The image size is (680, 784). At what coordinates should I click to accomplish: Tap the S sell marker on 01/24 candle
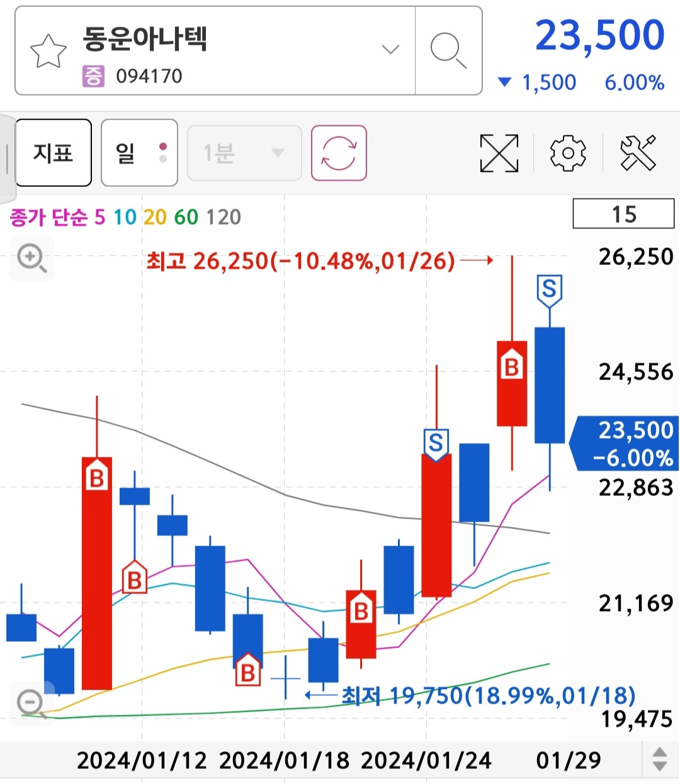436,445
